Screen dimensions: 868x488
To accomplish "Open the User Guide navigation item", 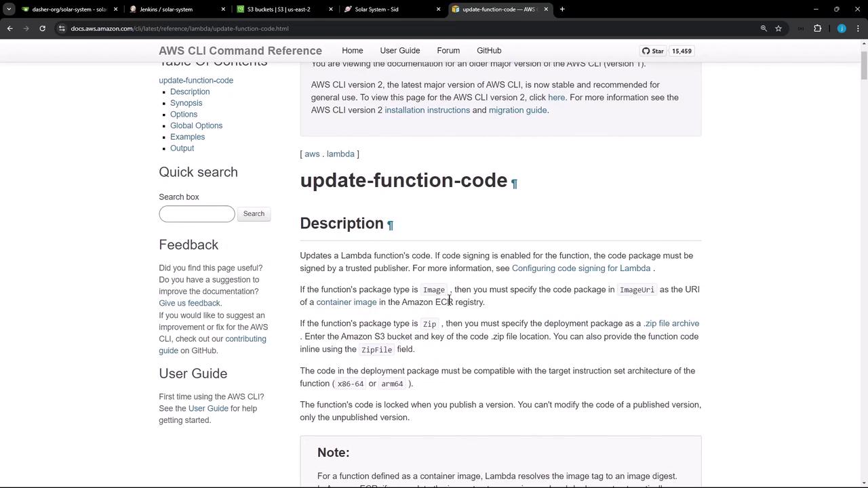I will 400,51.
